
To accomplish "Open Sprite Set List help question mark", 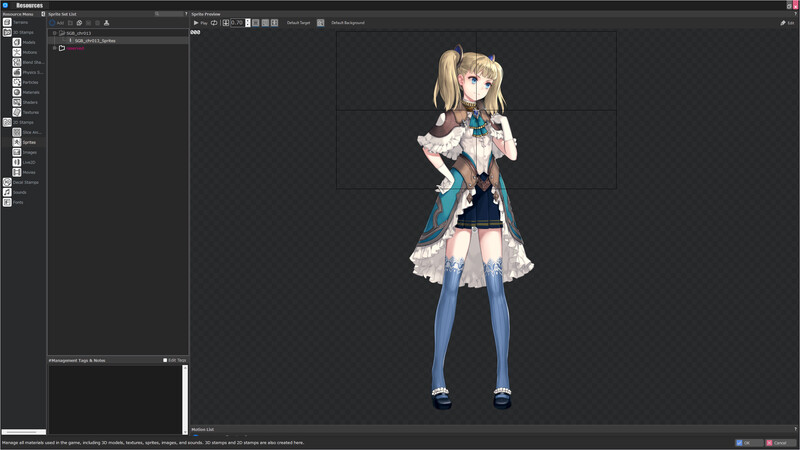I will coord(186,14).
